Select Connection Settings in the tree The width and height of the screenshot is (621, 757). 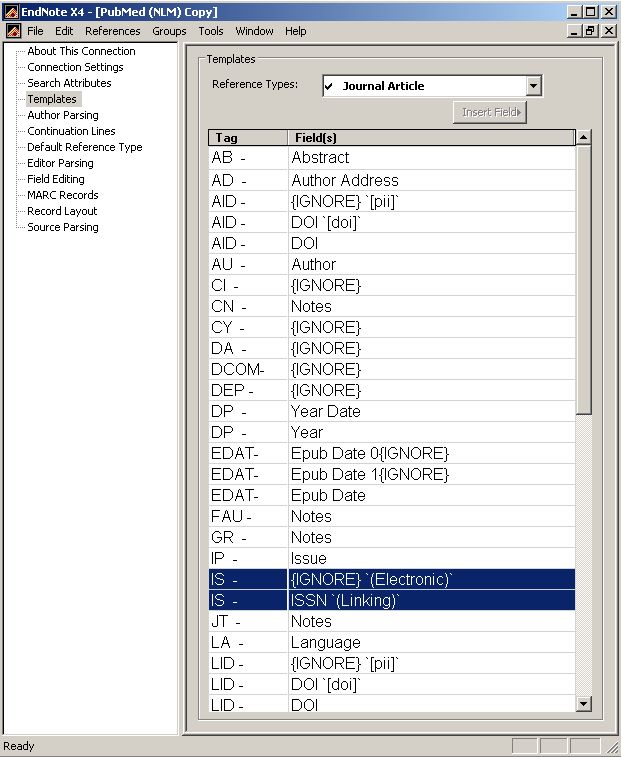pos(75,67)
